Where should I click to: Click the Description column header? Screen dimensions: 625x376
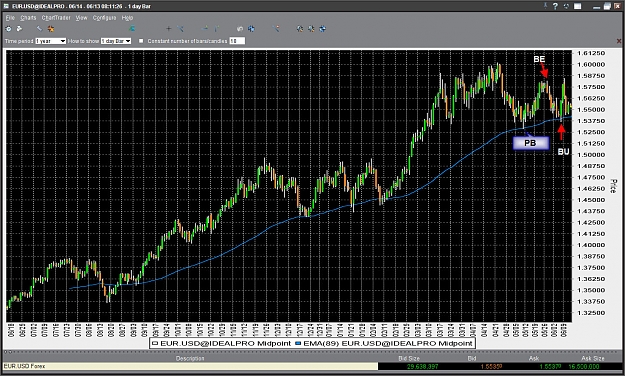(190, 358)
